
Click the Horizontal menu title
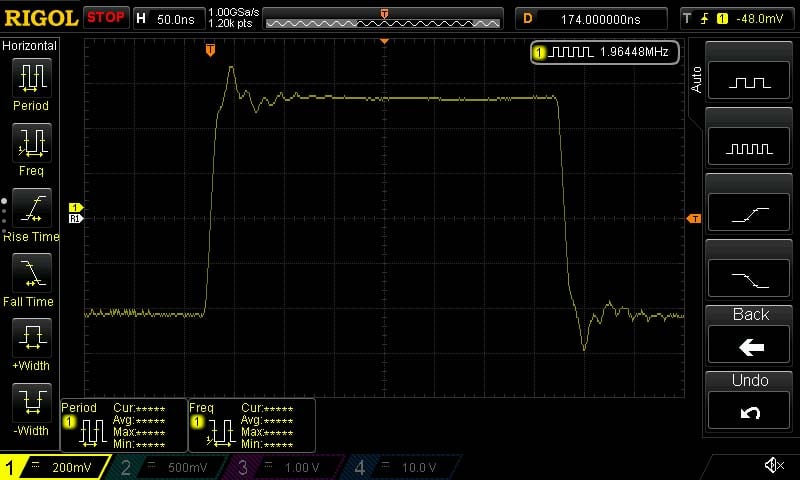click(x=30, y=45)
